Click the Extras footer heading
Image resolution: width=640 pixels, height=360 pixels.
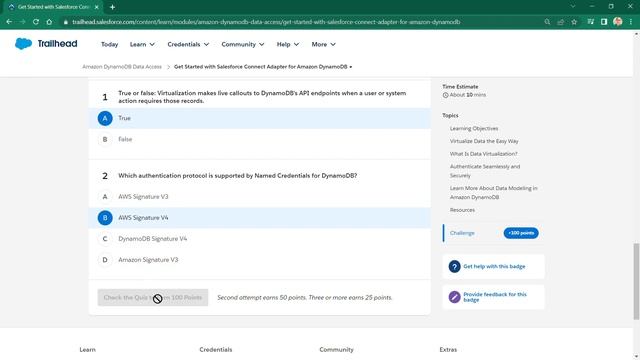(448, 350)
